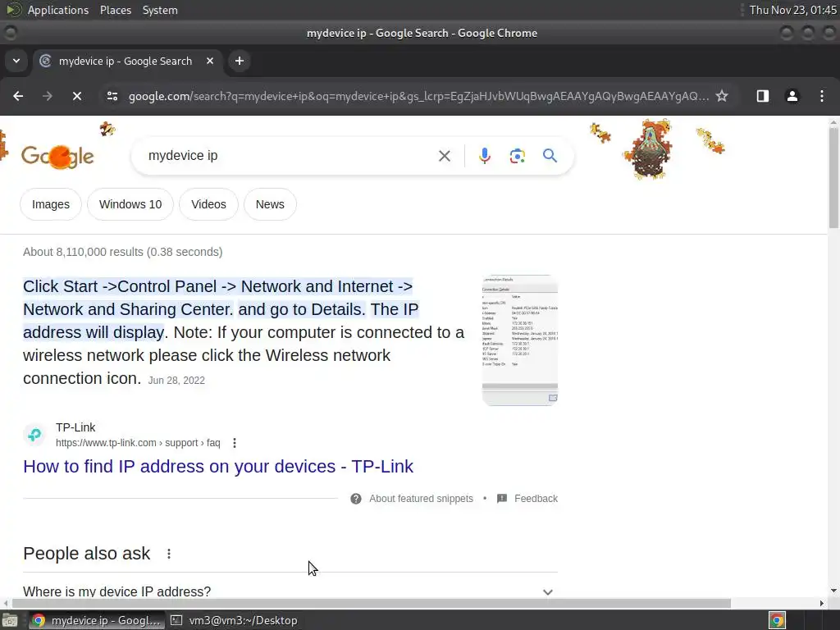Open the System menu
Image resolution: width=840 pixels, height=630 pixels.
(160, 10)
